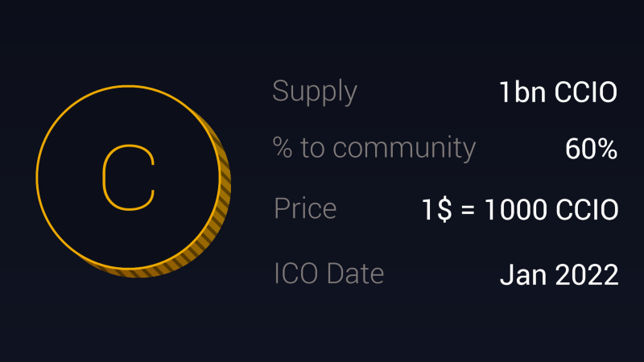This screenshot has width=644, height=362.
Task: Click the word CCIO in the Supply row
Action: click(585, 93)
